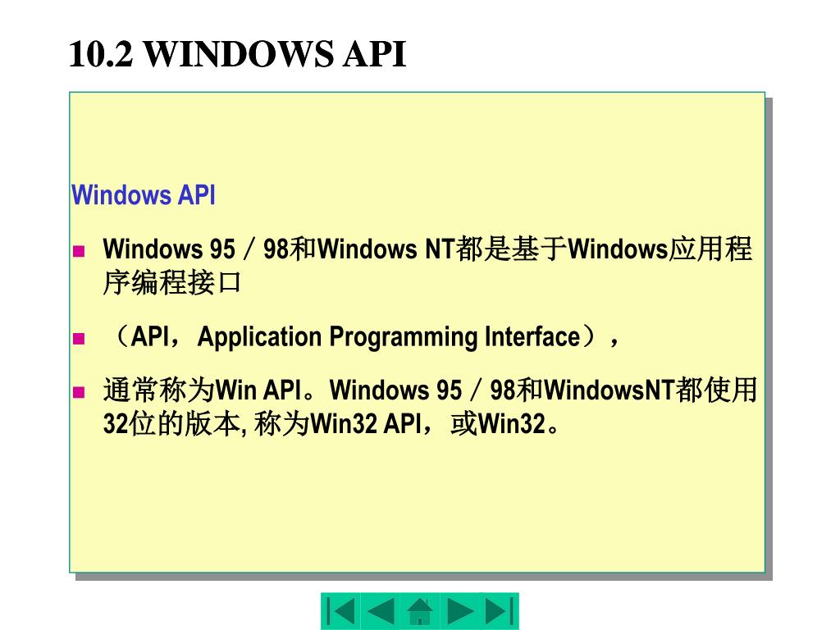Viewport: 840px width, 630px height.
Task: Click the line starting '通常称为Win API'
Action: 430,390
